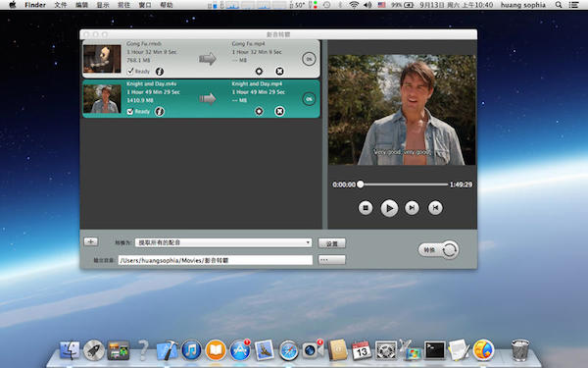This screenshot has height=368, width=588.
Task: Open the Finder menu in menu bar
Action: (35, 5)
